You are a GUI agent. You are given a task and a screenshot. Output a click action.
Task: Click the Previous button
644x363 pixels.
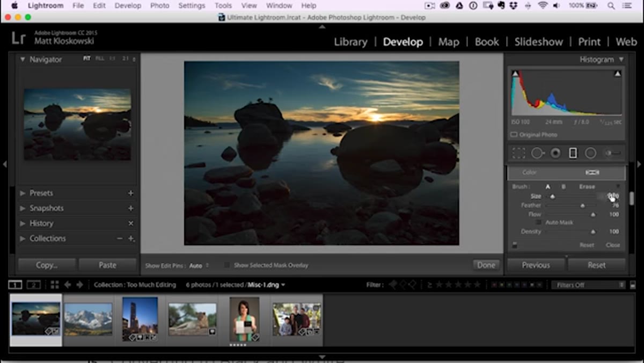pyautogui.click(x=536, y=265)
